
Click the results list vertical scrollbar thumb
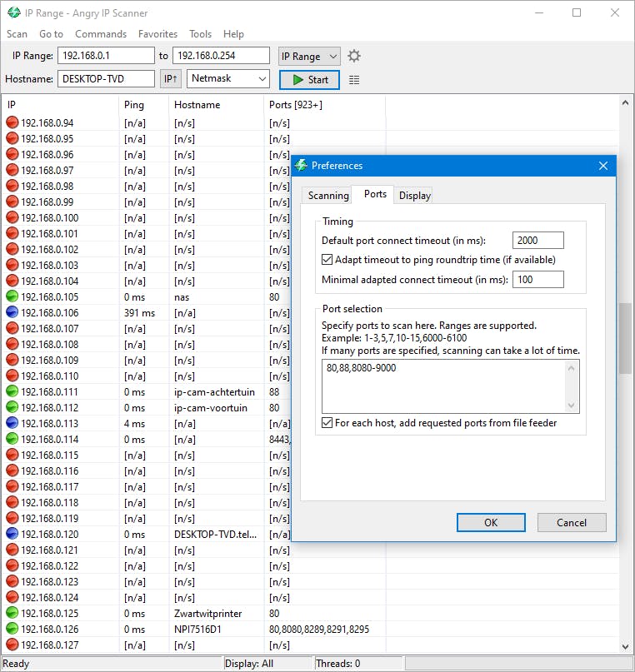(x=625, y=338)
